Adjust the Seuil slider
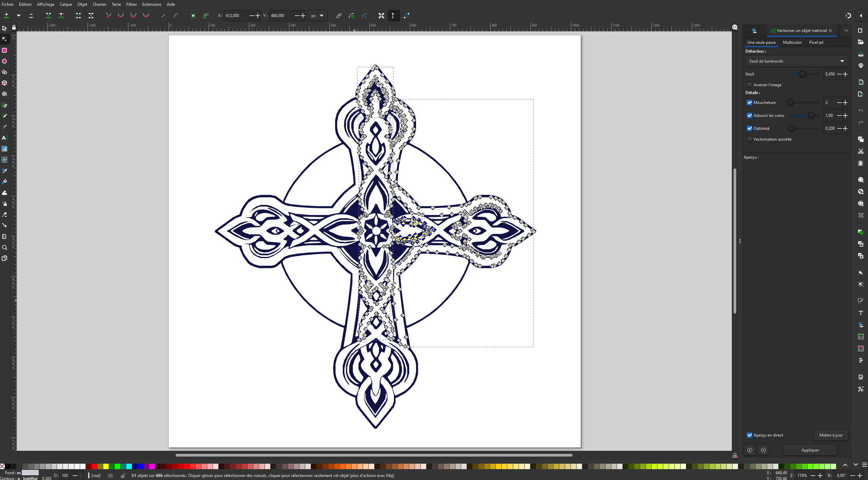Image resolution: width=868 pixels, height=480 pixels. [x=802, y=74]
